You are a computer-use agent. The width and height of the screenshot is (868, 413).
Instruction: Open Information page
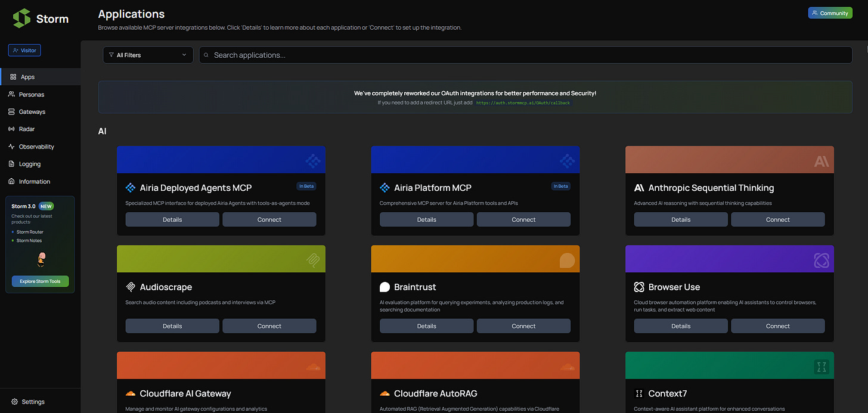[41, 181]
